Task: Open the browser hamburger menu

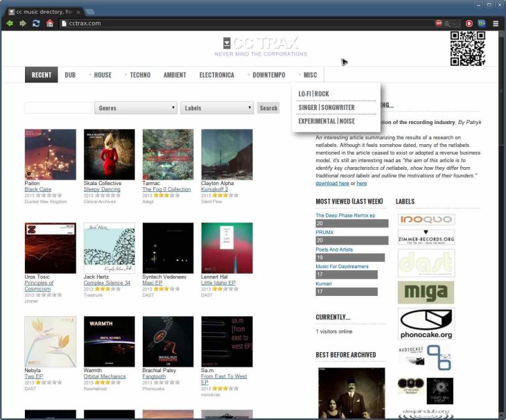Action: click(496, 23)
